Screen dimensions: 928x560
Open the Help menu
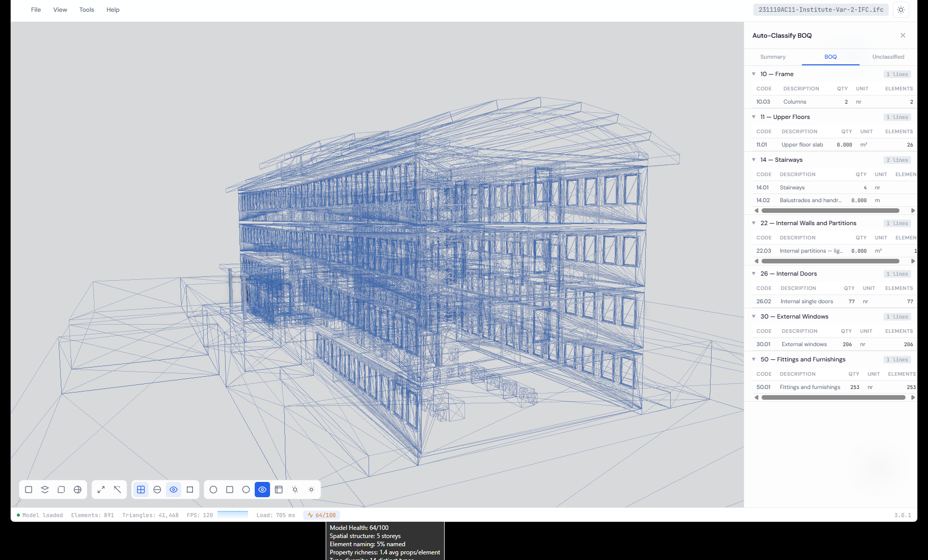click(113, 10)
